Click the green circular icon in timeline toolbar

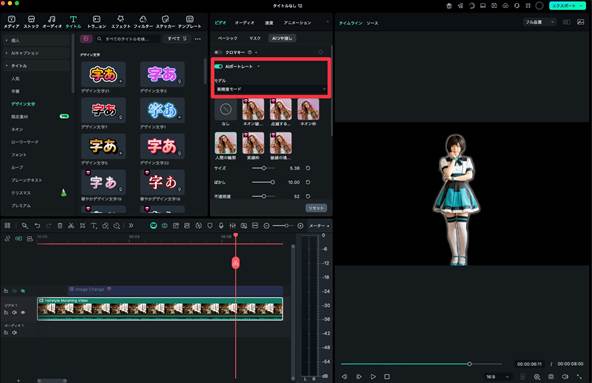153,225
